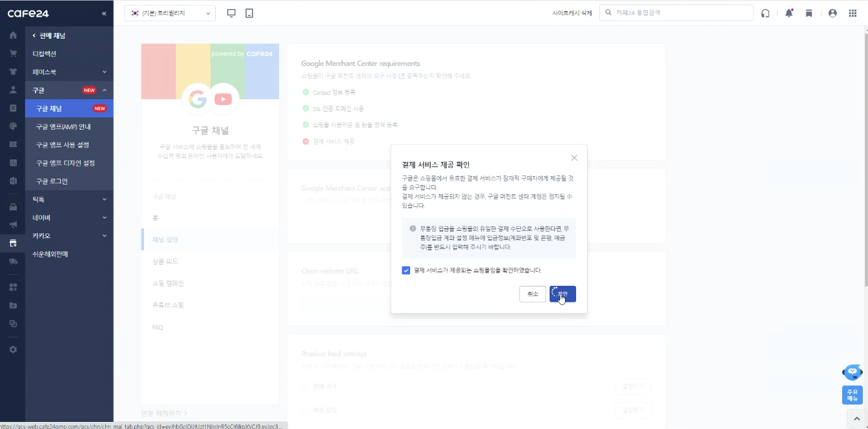Screen dimensions: 868x429
Task: Open the customers person icon in rail
Action: coord(13,90)
